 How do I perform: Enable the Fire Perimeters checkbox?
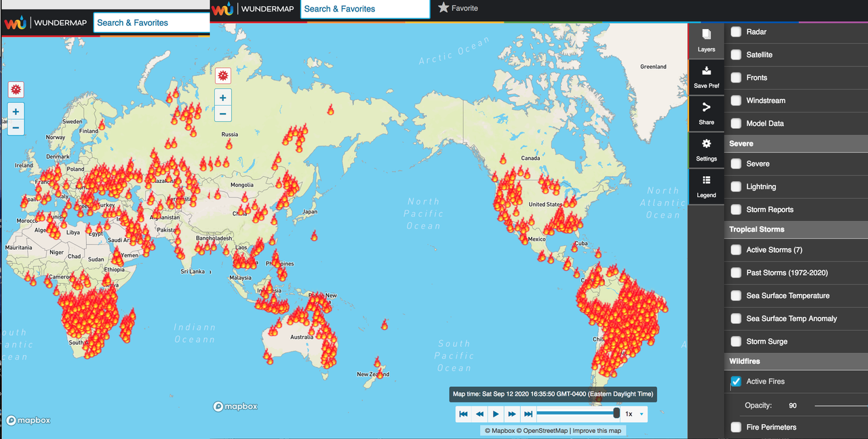(736, 427)
